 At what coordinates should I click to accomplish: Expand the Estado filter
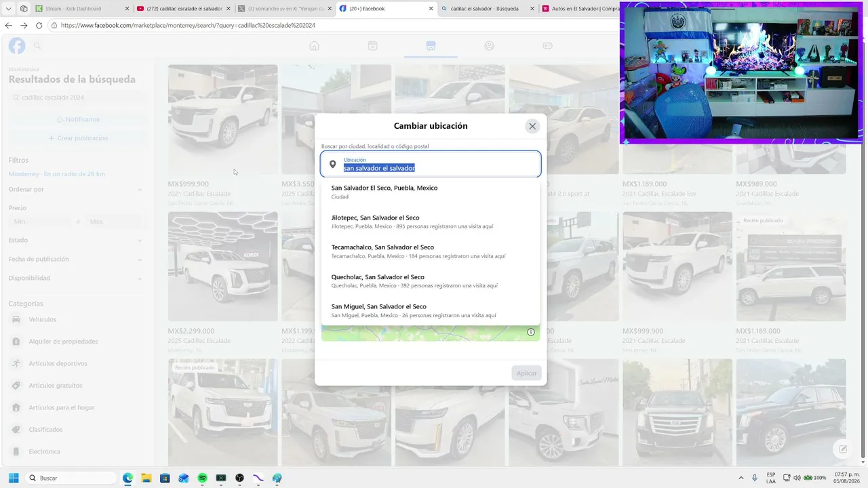[75, 240]
